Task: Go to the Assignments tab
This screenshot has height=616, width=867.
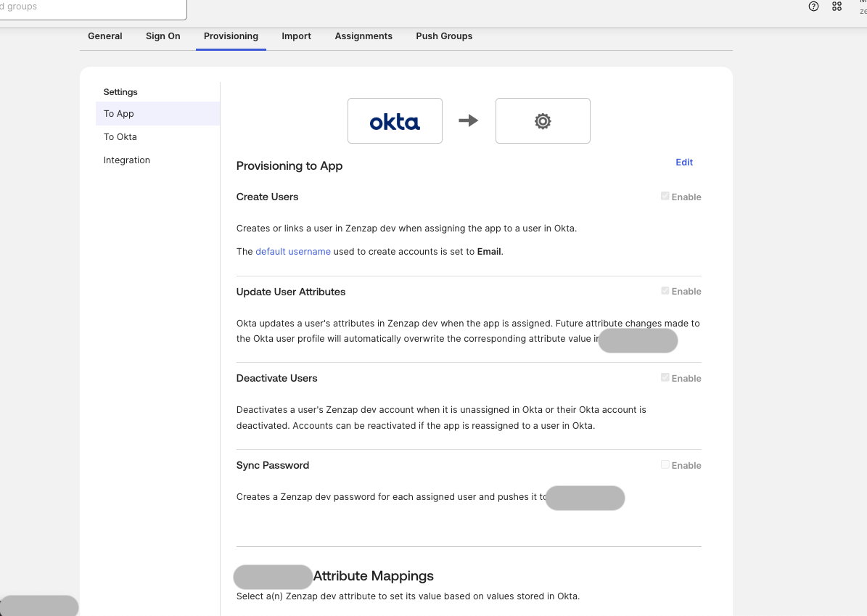Action: [363, 36]
